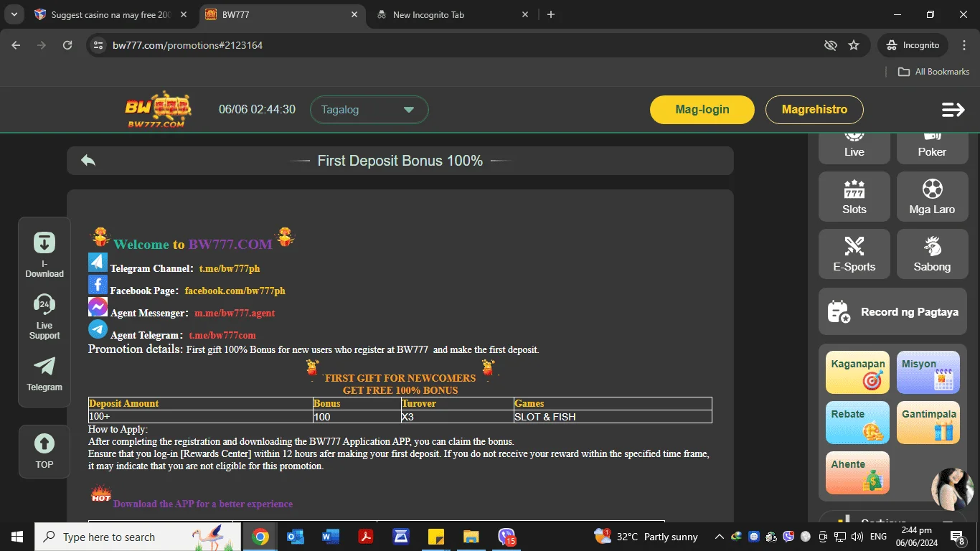The width and height of the screenshot is (980, 551).
Task: Bookmark this page with star icon
Action: [854, 45]
